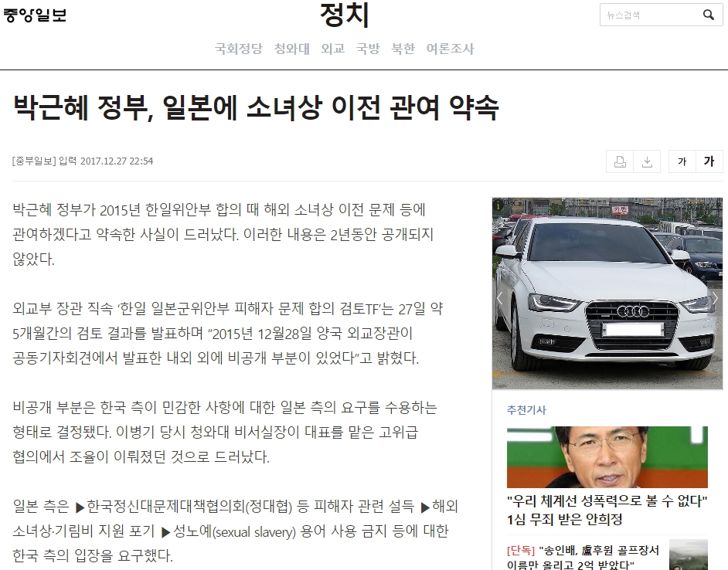This screenshot has width=728, height=570.
Task: Click the download article icon
Action: tap(648, 161)
